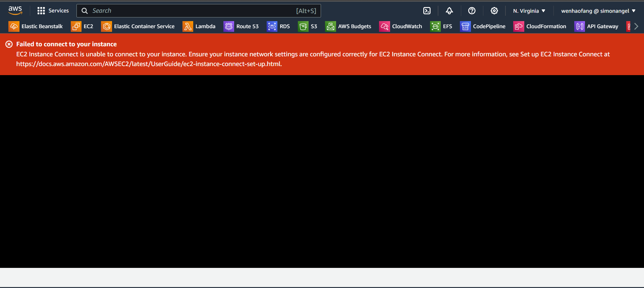Click the API Gateway icon

pyautogui.click(x=580, y=26)
